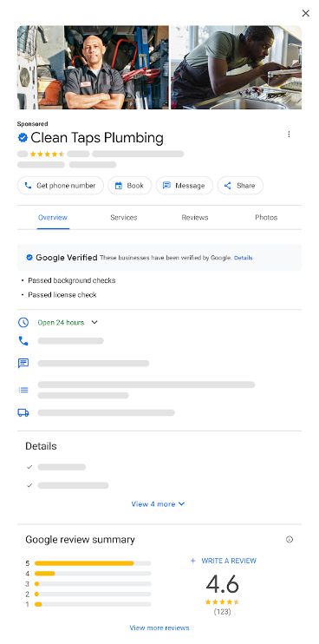Open the photo of plumber fixing faucet

(236, 68)
